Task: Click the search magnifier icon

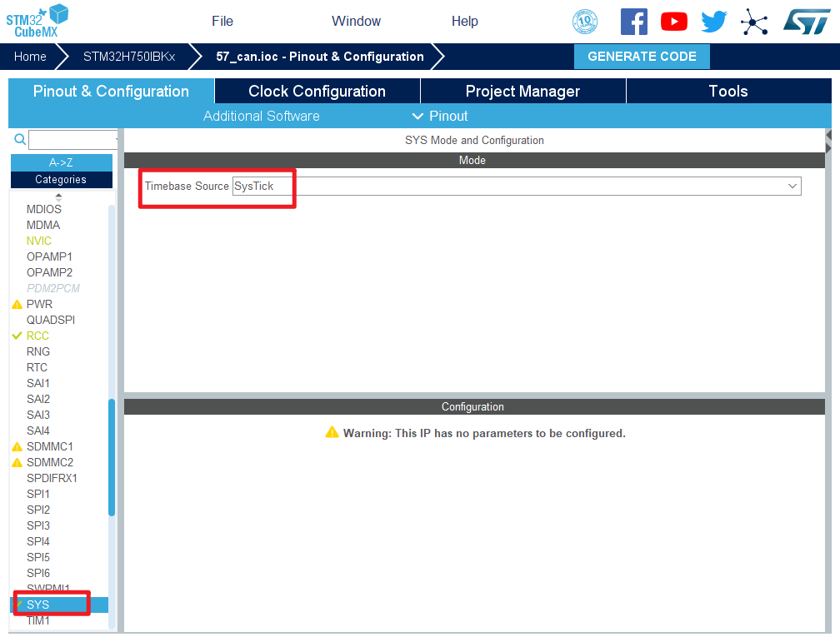Action: (20, 140)
